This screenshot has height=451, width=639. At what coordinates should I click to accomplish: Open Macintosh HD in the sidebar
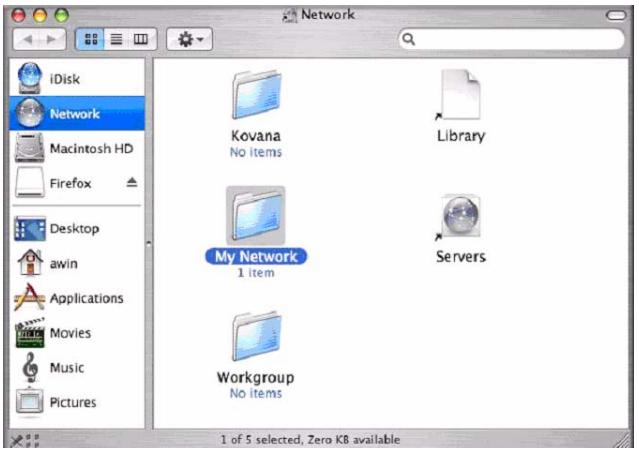pyautogui.click(x=77, y=148)
